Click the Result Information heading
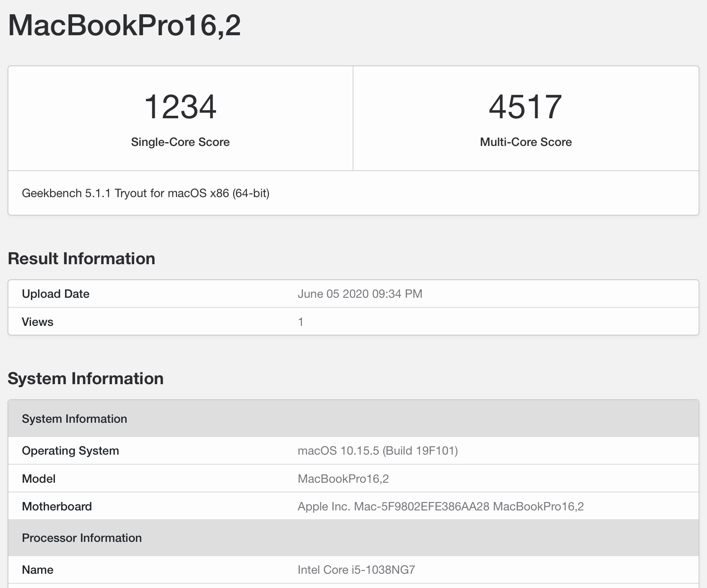Screen dimensions: 707x588 (x=81, y=258)
